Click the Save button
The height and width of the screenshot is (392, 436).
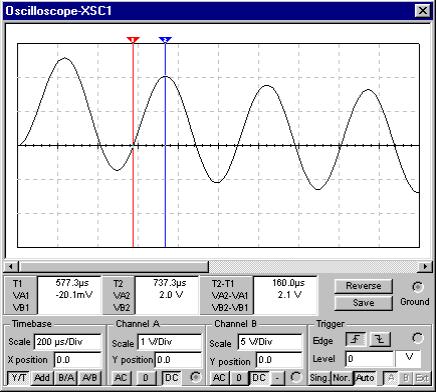pyautogui.click(x=363, y=303)
